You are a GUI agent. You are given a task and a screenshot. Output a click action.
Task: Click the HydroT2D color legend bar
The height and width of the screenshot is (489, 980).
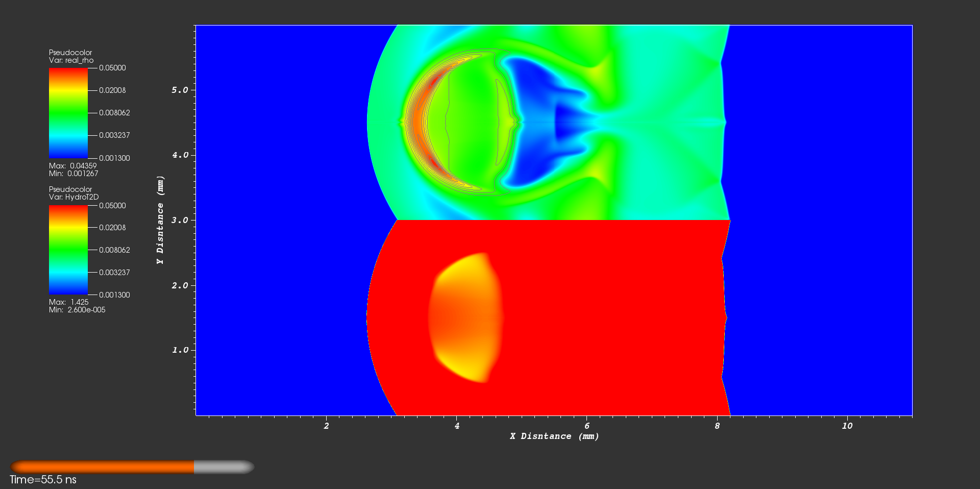[68, 250]
